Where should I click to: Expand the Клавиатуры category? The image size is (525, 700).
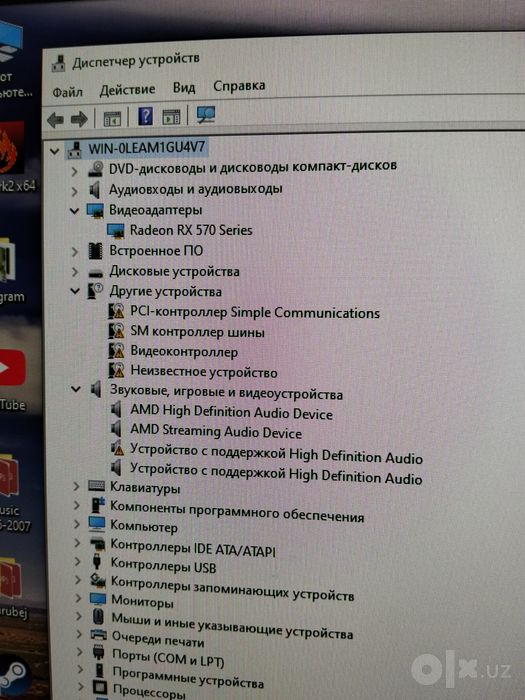[x=76, y=486]
